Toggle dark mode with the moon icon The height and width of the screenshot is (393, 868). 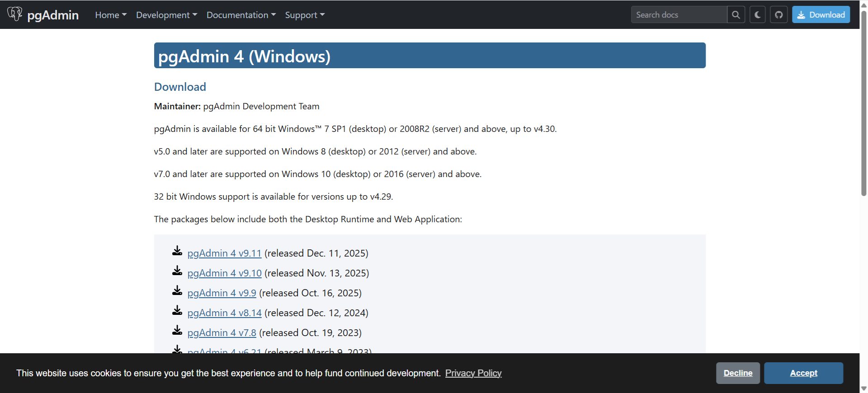pos(757,15)
